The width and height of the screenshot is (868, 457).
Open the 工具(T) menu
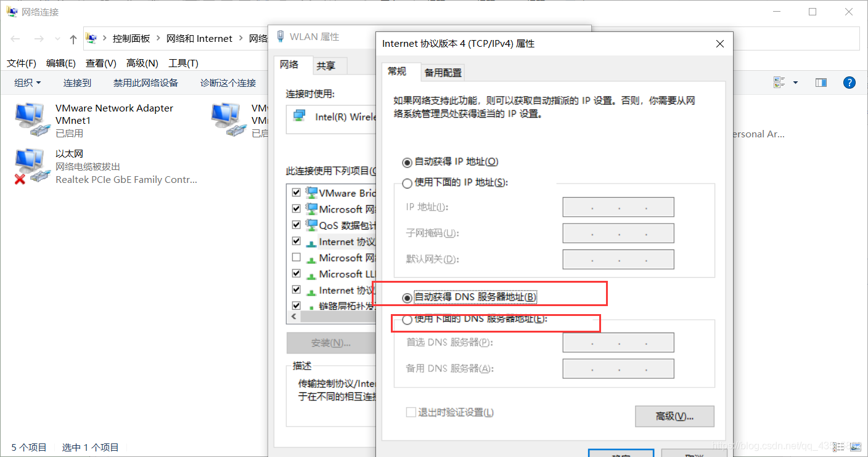(184, 63)
